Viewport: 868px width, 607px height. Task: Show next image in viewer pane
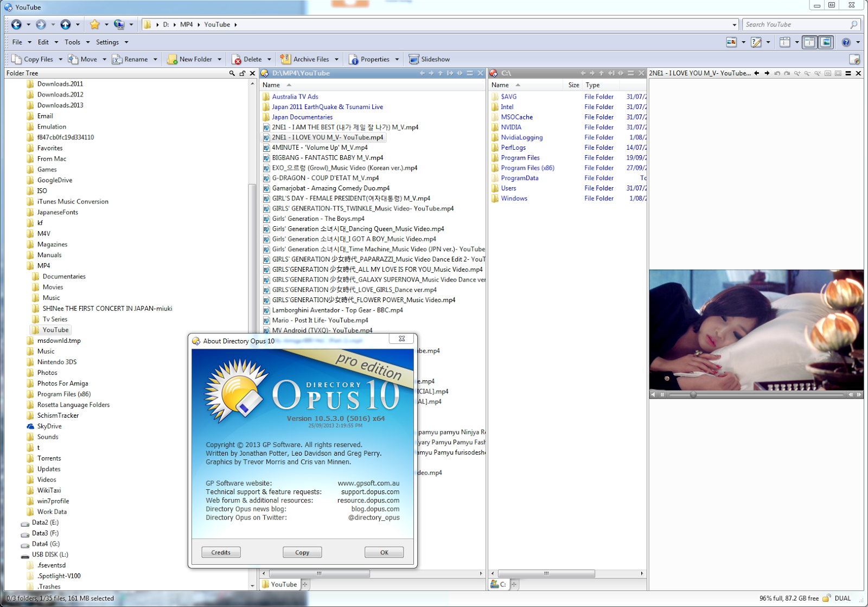pos(767,73)
